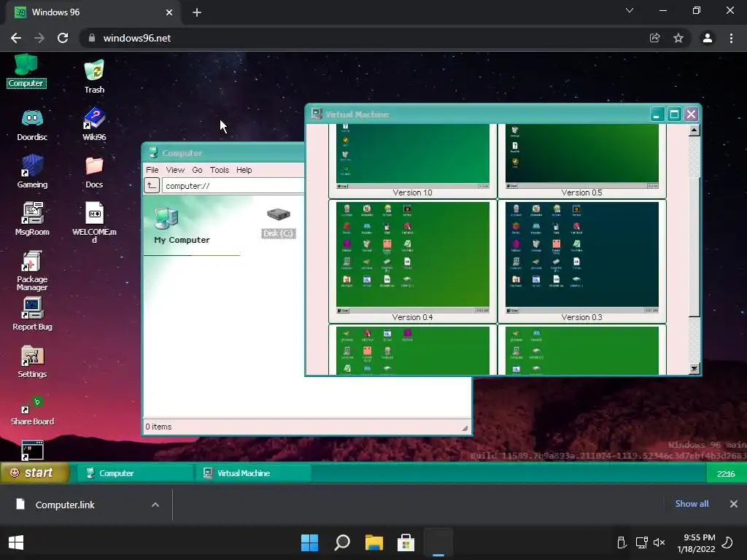Open the Report Bug desktop icon

32,314
